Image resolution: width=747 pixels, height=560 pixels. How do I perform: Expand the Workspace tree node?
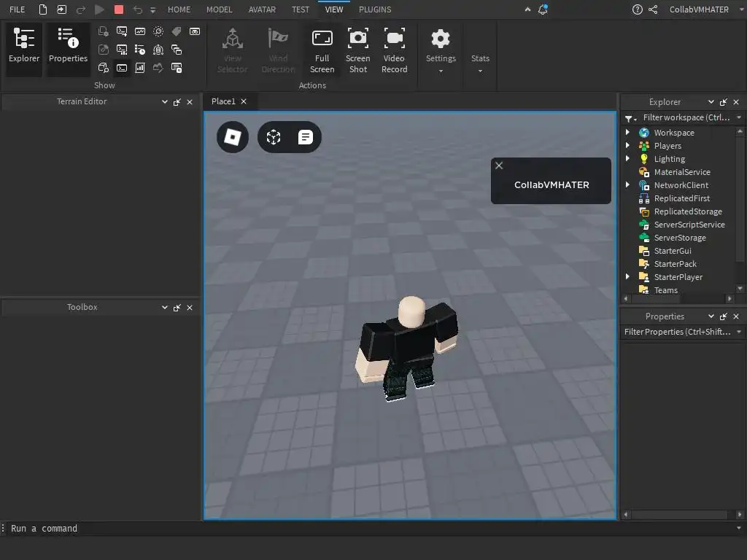(x=627, y=133)
